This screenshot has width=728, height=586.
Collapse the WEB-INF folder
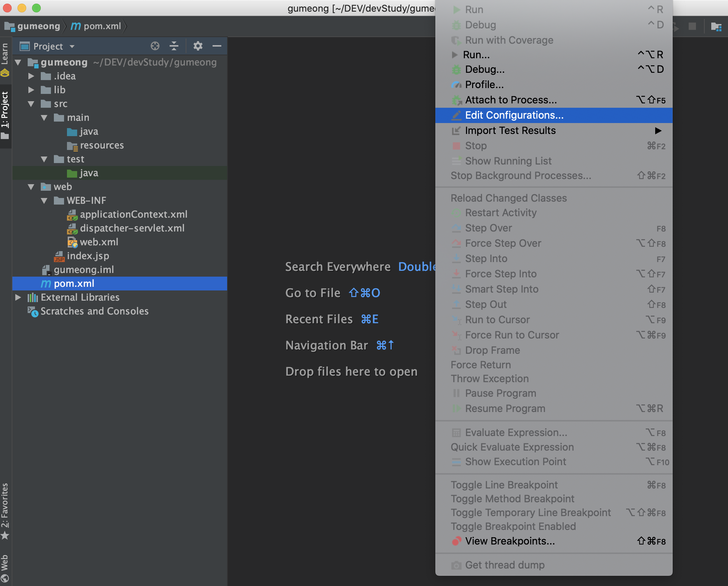click(x=44, y=201)
